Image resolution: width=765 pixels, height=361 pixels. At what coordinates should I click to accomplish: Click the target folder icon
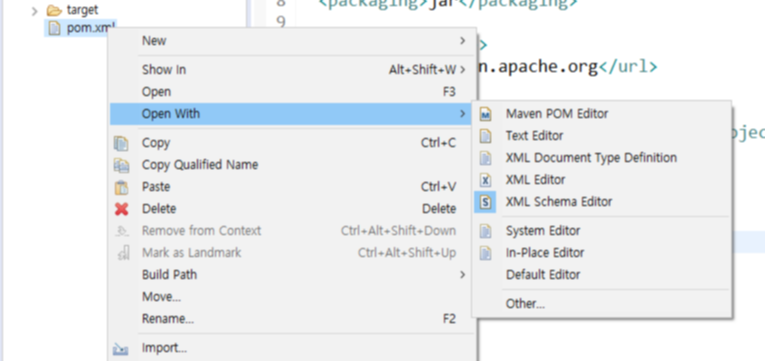click(54, 10)
